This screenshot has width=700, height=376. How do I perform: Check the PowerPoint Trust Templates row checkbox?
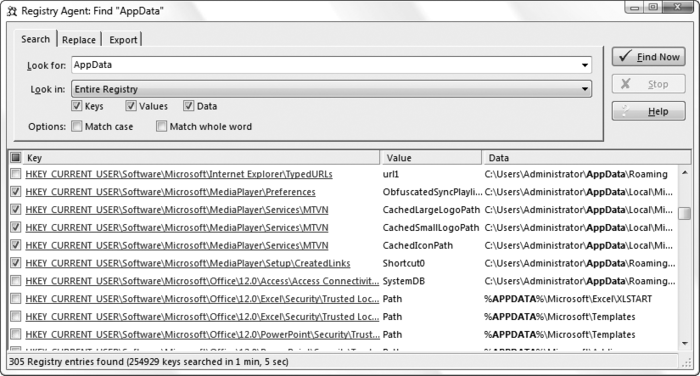click(16, 334)
